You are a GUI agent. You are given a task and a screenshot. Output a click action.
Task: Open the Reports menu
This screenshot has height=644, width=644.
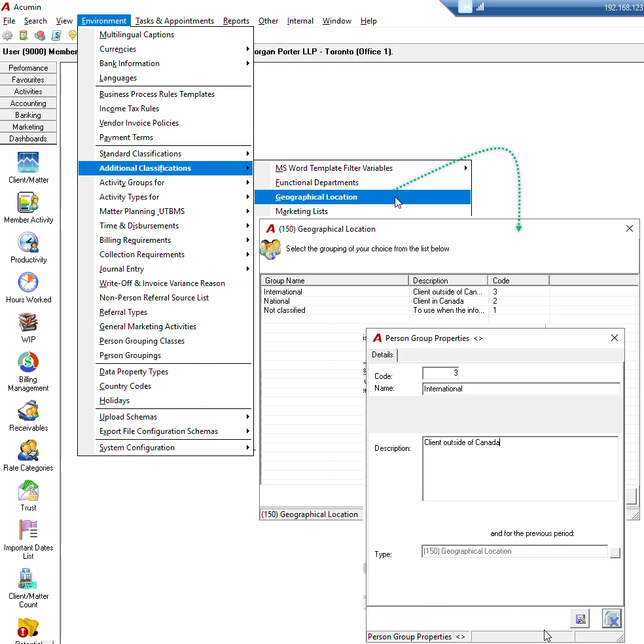point(236,21)
